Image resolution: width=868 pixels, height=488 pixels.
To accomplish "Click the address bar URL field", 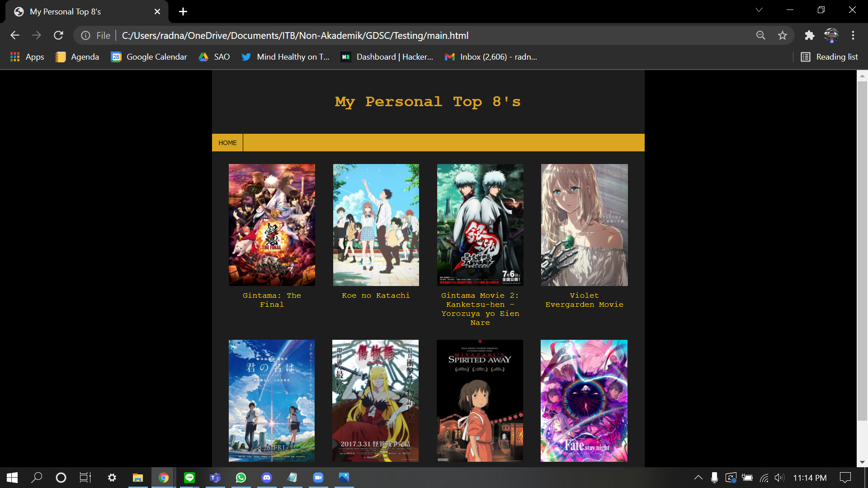I will coord(434,35).
